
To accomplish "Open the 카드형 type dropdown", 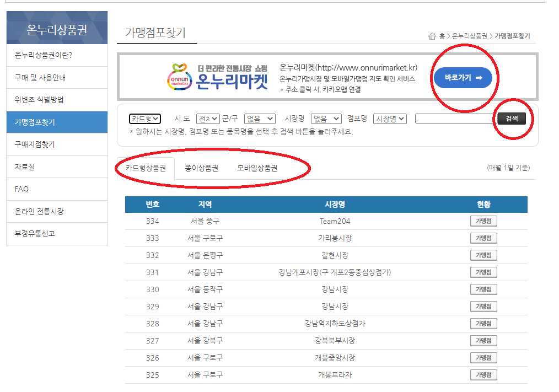I will tap(145, 119).
